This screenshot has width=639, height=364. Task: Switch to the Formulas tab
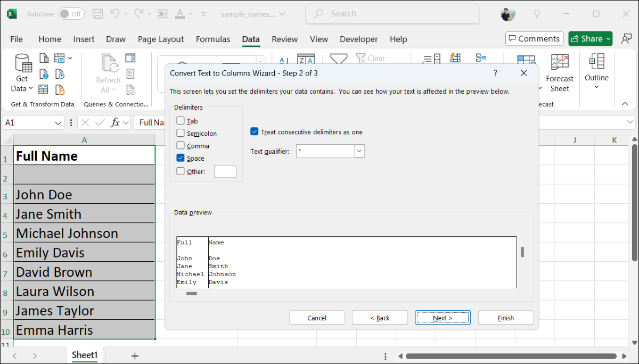pyautogui.click(x=213, y=39)
